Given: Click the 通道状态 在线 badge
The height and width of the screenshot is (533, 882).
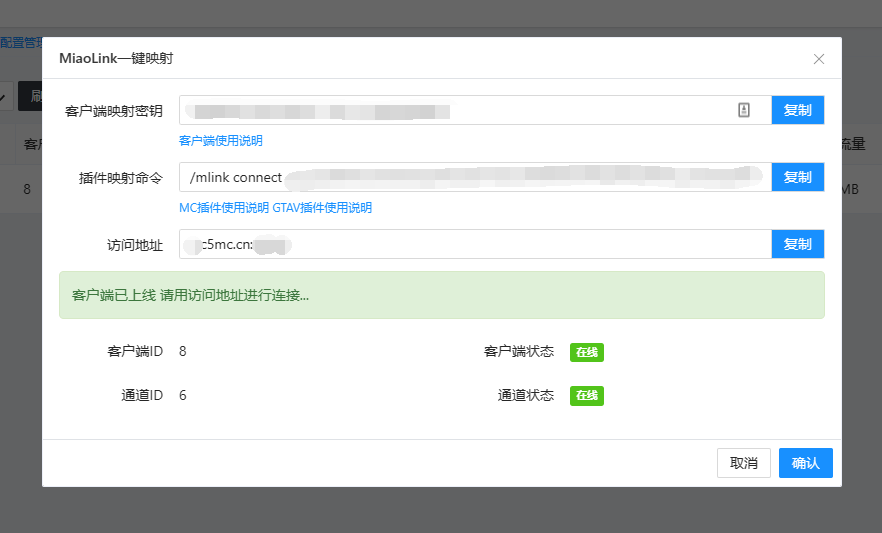Looking at the screenshot, I should [587, 396].
